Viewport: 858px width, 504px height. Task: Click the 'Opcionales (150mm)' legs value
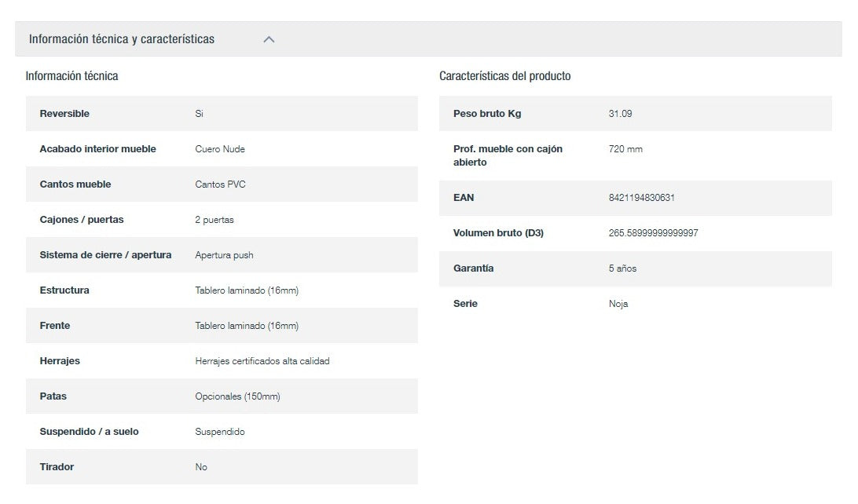(x=237, y=396)
